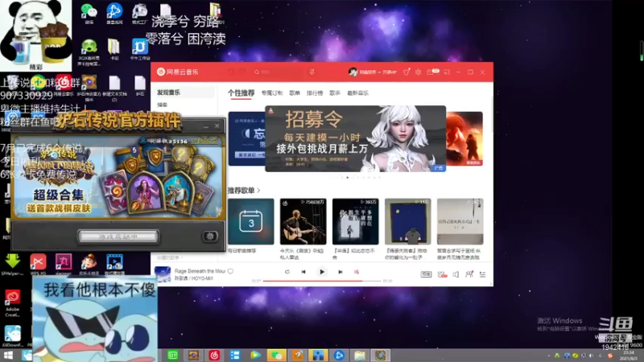Switch to the 专属定制 tab
This screenshot has width=644, height=362.
click(x=272, y=93)
